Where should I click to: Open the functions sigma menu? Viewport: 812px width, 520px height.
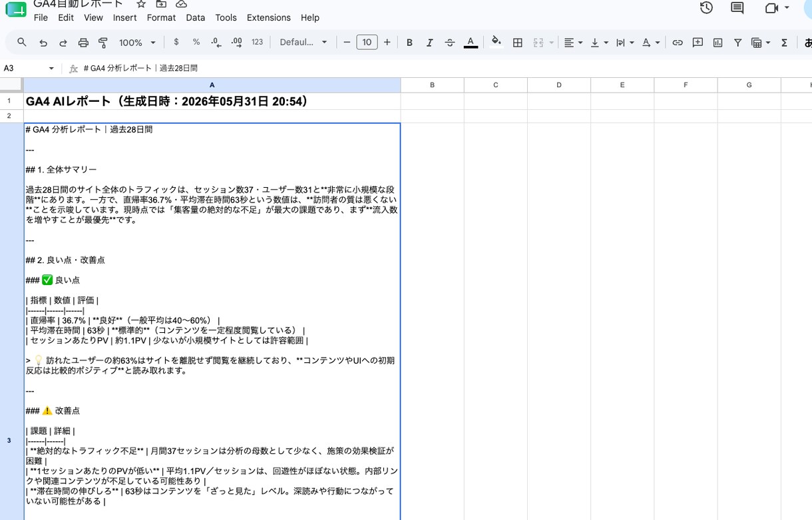coord(784,43)
